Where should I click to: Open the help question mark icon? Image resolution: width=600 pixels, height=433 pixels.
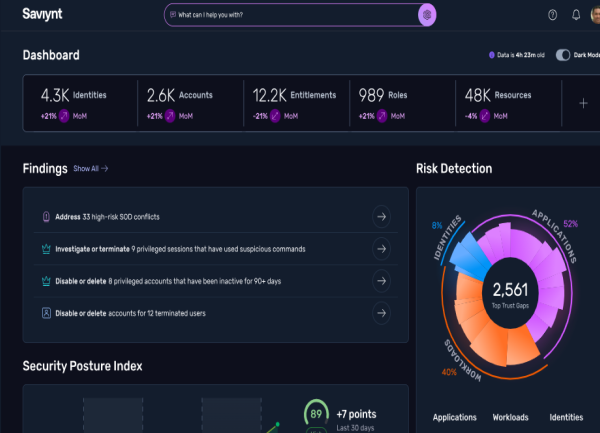coord(552,15)
